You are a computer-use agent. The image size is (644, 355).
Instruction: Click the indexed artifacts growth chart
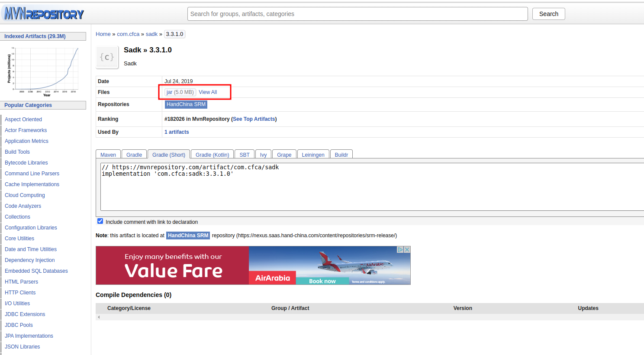[43, 71]
